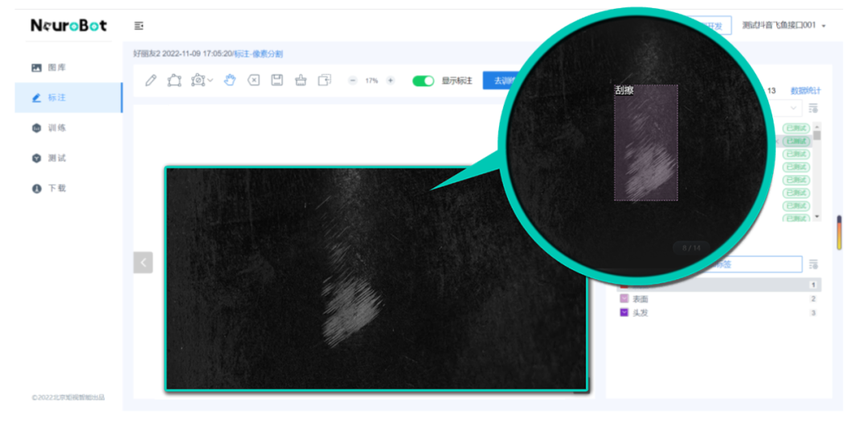868x422 pixels.
Task: Select the 头发 label row
Action: pyautogui.click(x=719, y=313)
